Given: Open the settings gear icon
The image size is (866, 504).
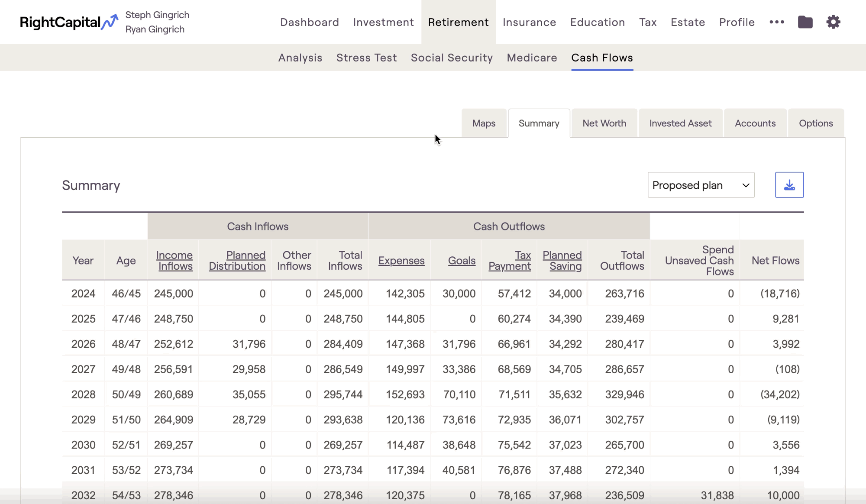Looking at the screenshot, I should coord(833,22).
